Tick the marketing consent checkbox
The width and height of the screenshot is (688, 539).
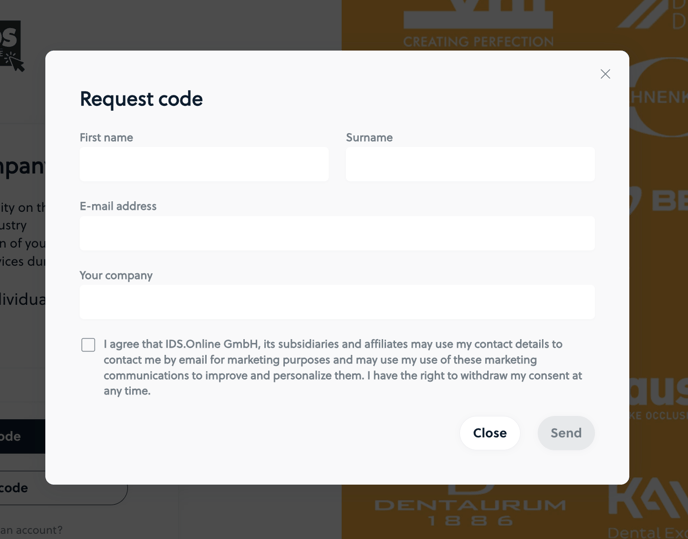click(x=88, y=345)
